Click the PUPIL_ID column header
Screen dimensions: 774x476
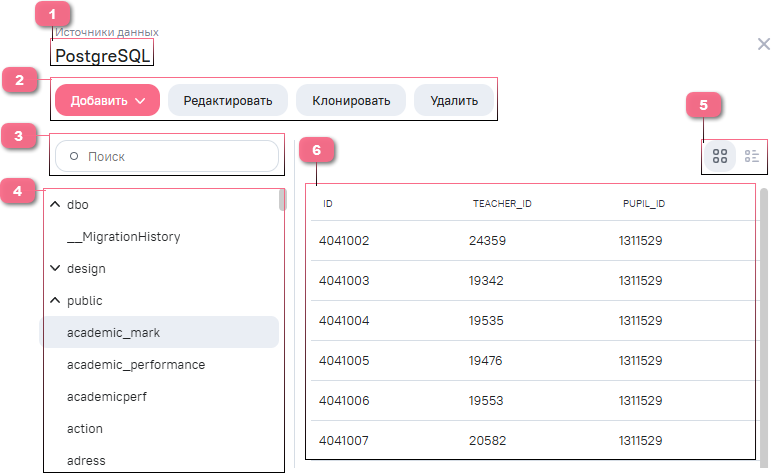coord(644,204)
